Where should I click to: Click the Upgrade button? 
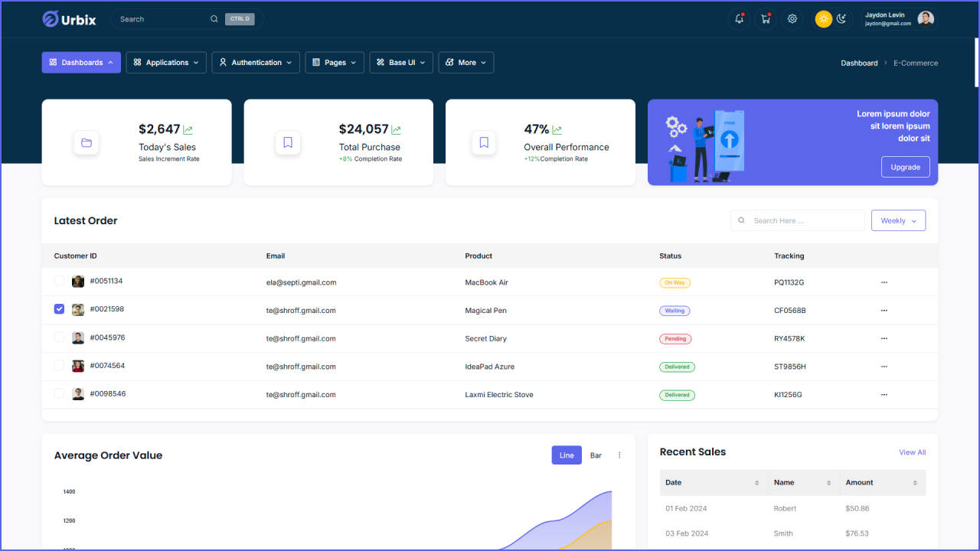pos(905,167)
